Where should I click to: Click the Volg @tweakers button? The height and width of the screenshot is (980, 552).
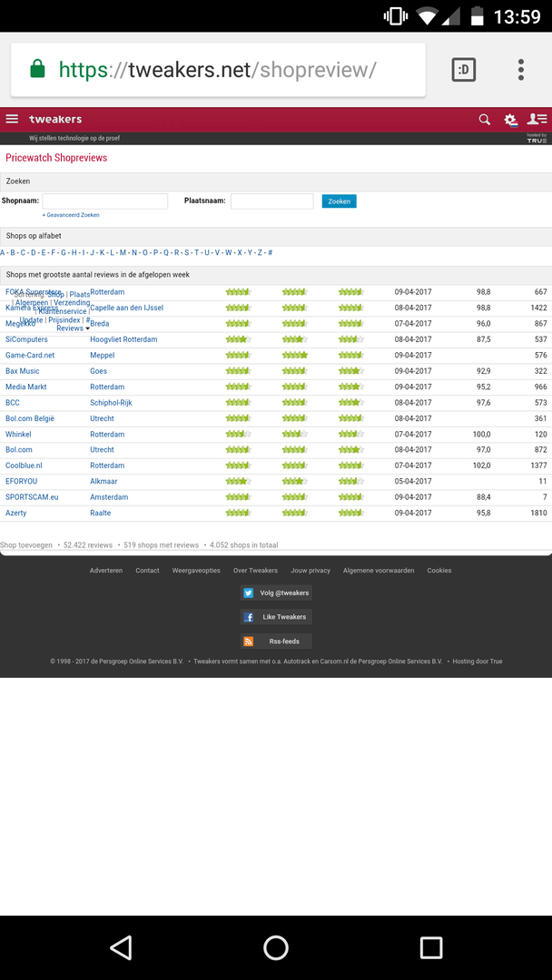point(276,593)
